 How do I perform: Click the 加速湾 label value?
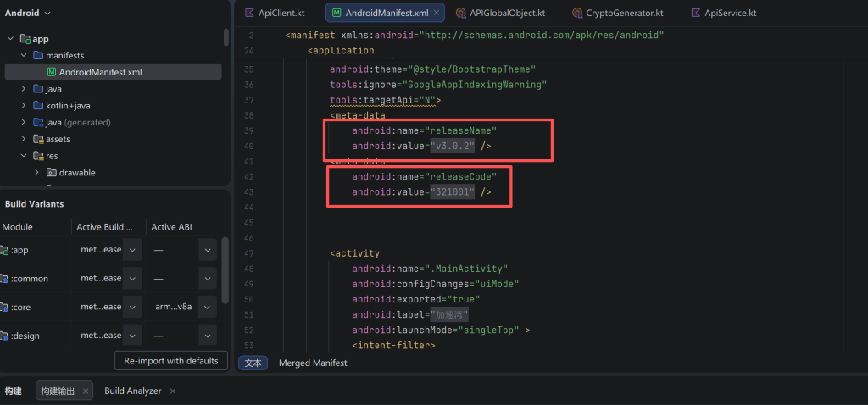pyautogui.click(x=449, y=315)
